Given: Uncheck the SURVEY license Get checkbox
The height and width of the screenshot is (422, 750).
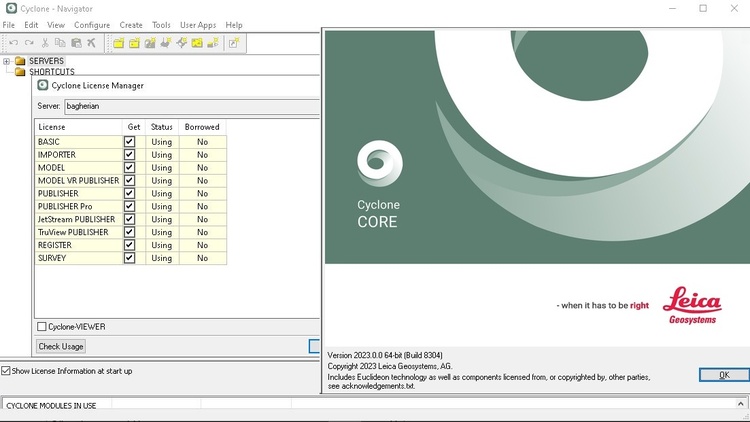Looking at the screenshot, I should pos(129,258).
